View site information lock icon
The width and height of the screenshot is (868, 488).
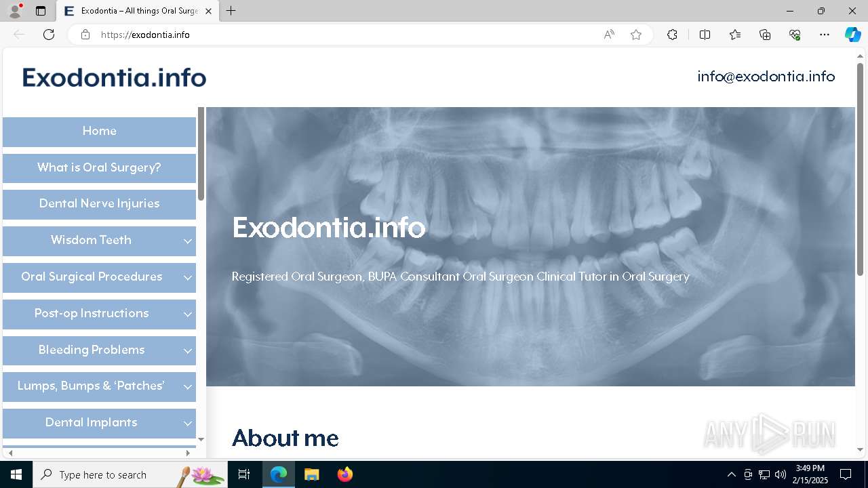[x=85, y=35]
